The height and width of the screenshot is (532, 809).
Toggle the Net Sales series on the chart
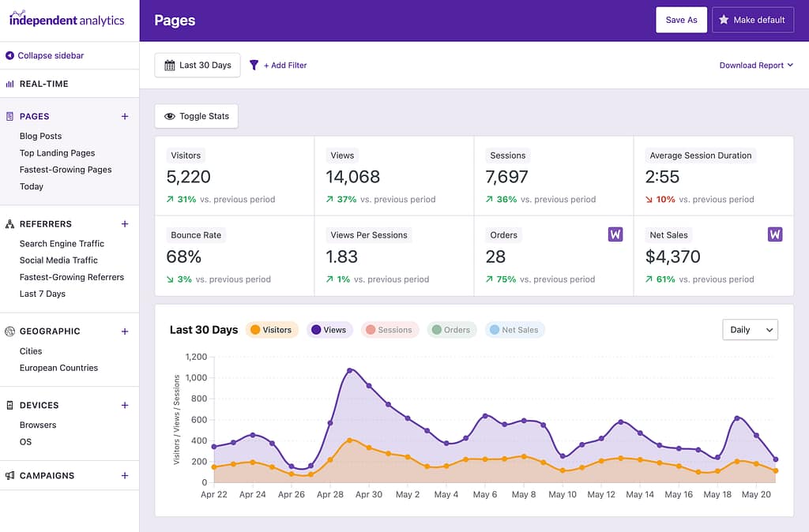tap(514, 330)
